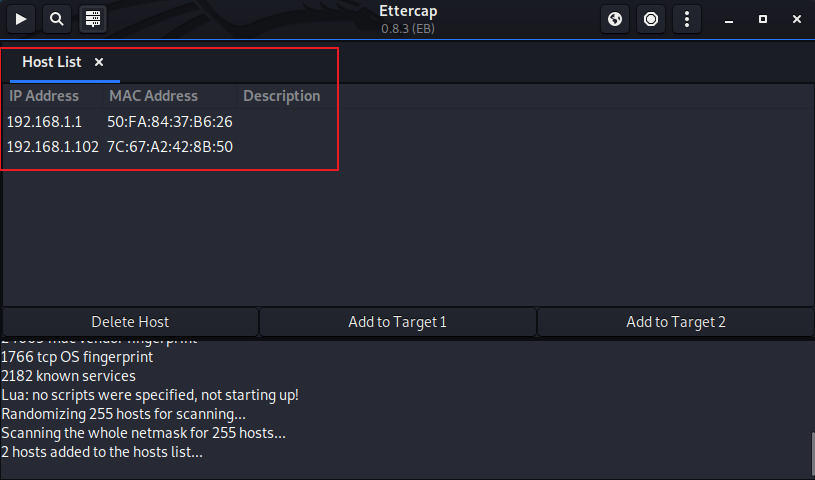
Task: Select MAC address 50:FA:84:37:B6:26
Action: click(170, 122)
